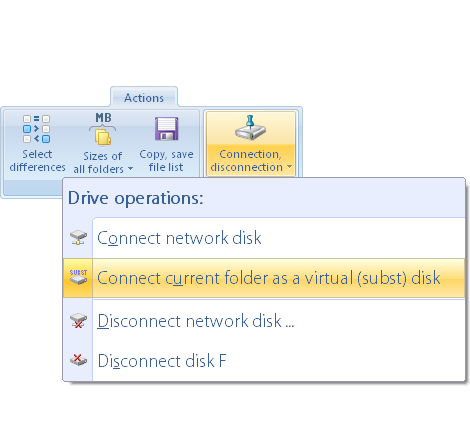Click the MB Sizes of all folders icon
Image resolution: width=470 pixels, height=430 pixels.
(x=103, y=129)
